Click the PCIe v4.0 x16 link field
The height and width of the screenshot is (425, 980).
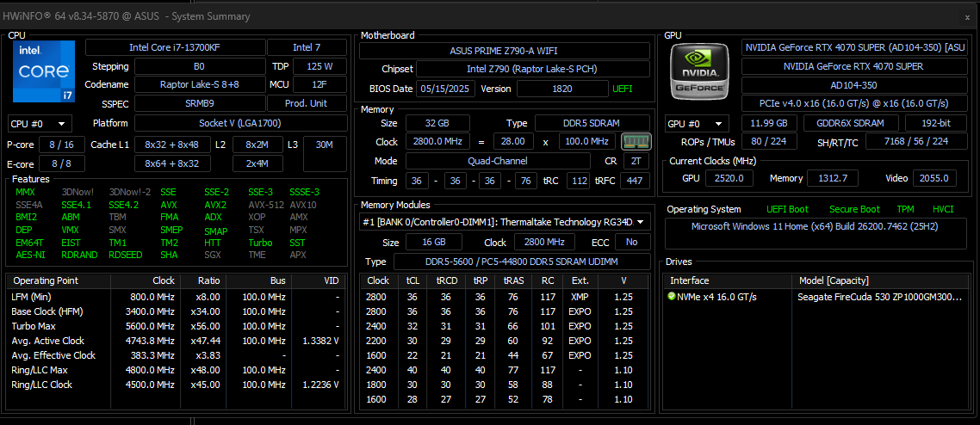pos(853,103)
